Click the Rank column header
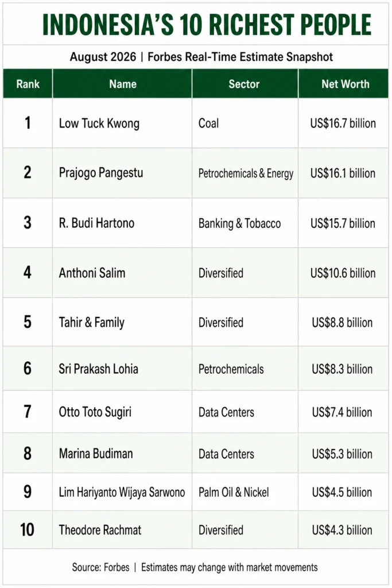This screenshot has height=588, width=392. point(28,84)
